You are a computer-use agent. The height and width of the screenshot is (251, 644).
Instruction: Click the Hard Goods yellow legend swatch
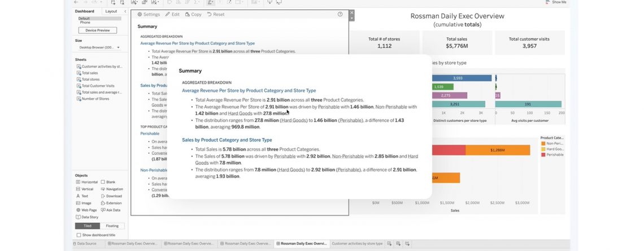tap(543, 149)
